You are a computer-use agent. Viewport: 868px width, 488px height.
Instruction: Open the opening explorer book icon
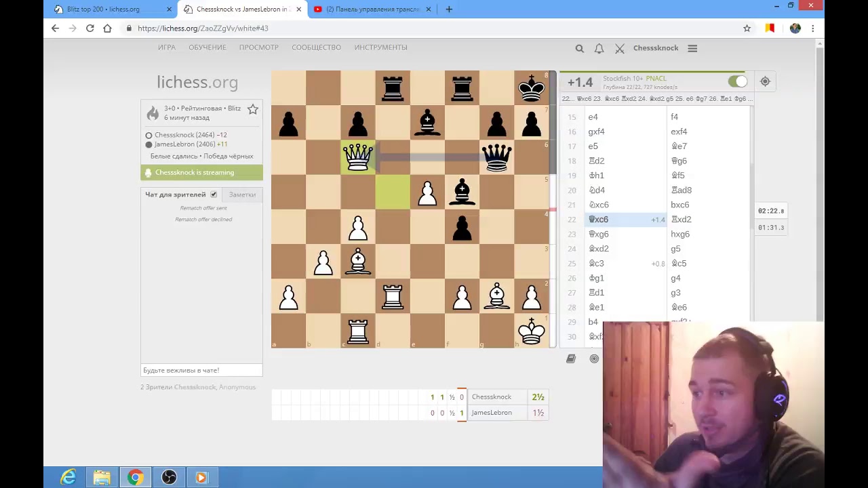click(x=571, y=359)
